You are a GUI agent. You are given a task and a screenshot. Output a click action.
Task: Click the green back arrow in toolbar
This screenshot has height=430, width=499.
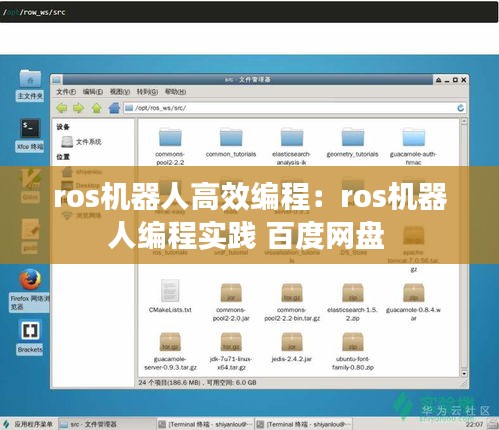click(62, 108)
